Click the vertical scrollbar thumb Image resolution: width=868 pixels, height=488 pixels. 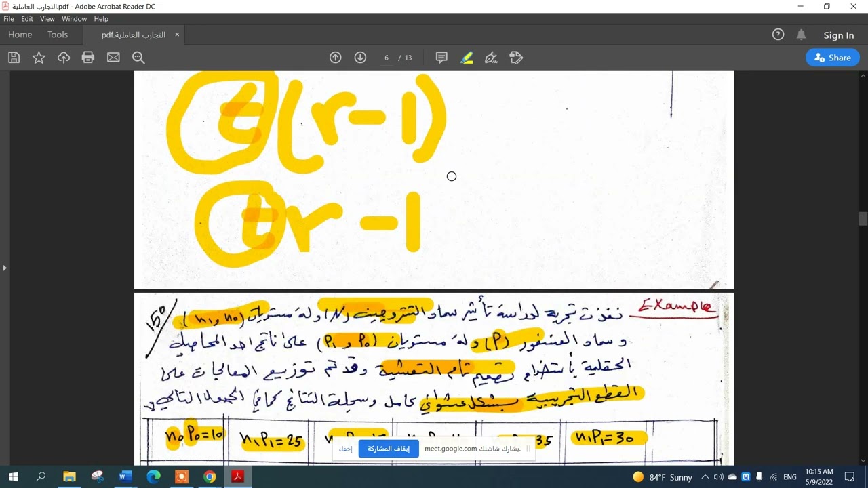click(x=863, y=219)
